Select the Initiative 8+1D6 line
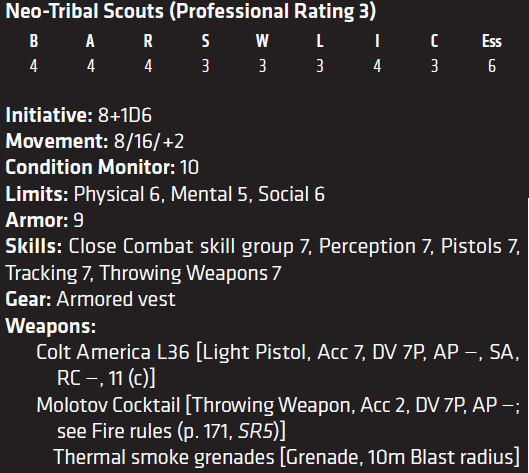529x473 pixels. coord(79,115)
